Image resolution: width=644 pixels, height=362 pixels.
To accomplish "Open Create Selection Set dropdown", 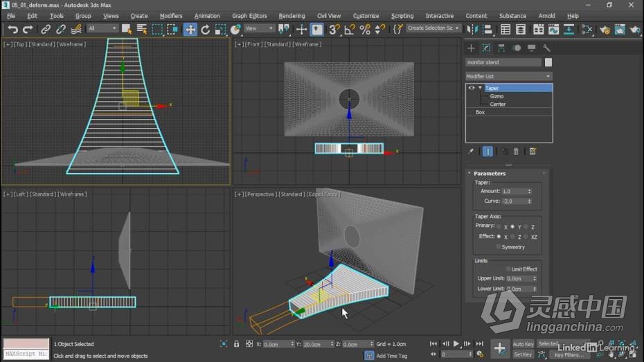I will point(433,28).
